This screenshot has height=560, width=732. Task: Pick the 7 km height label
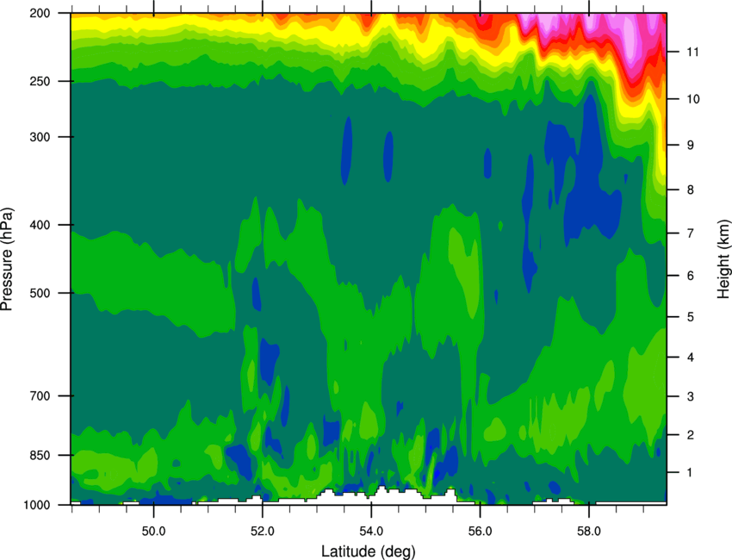pyautogui.click(x=691, y=233)
